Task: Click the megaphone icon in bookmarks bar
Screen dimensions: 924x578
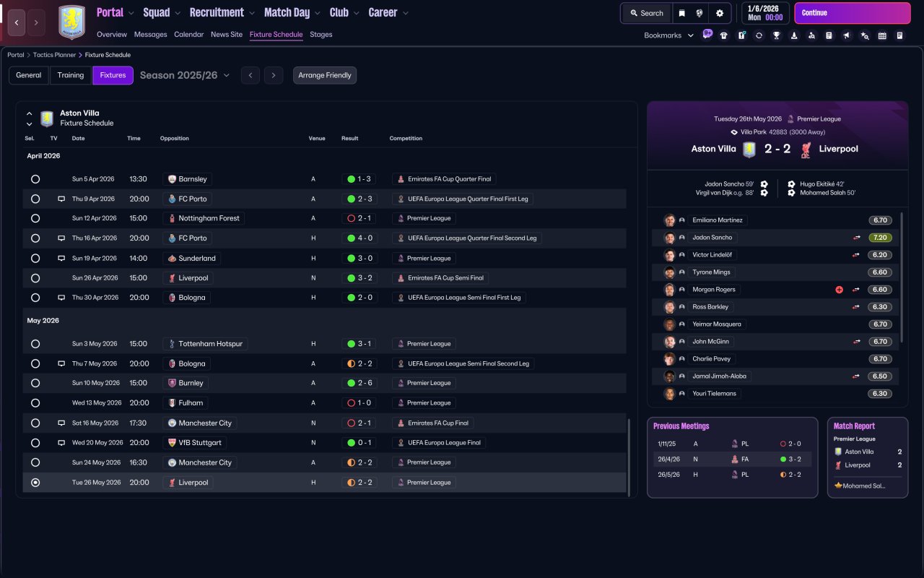Action: point(847,35)
